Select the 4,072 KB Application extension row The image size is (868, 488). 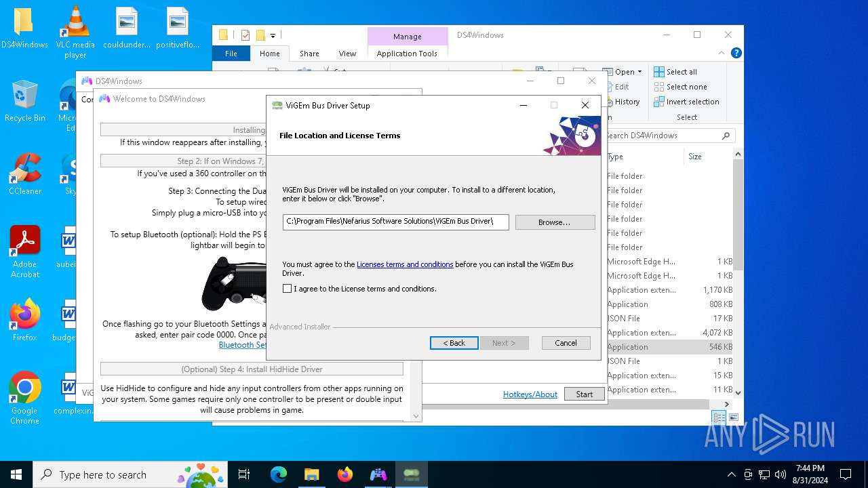point(670,333)
